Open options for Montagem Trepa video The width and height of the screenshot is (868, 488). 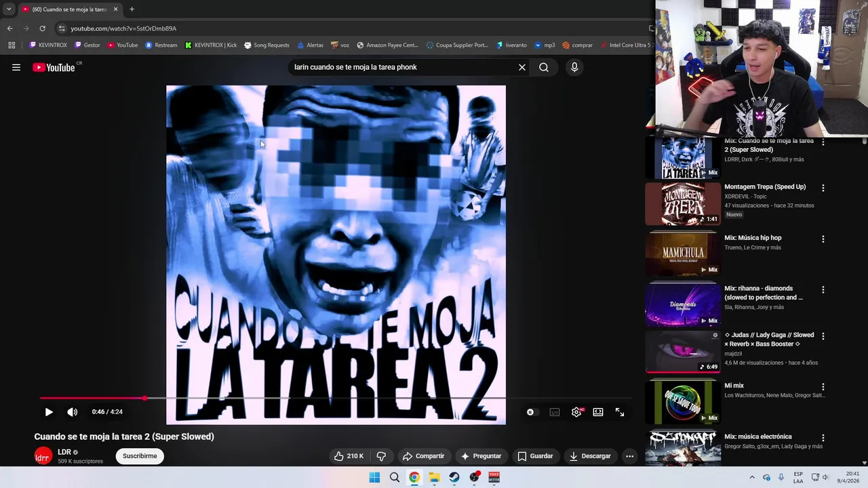(823, 188)
